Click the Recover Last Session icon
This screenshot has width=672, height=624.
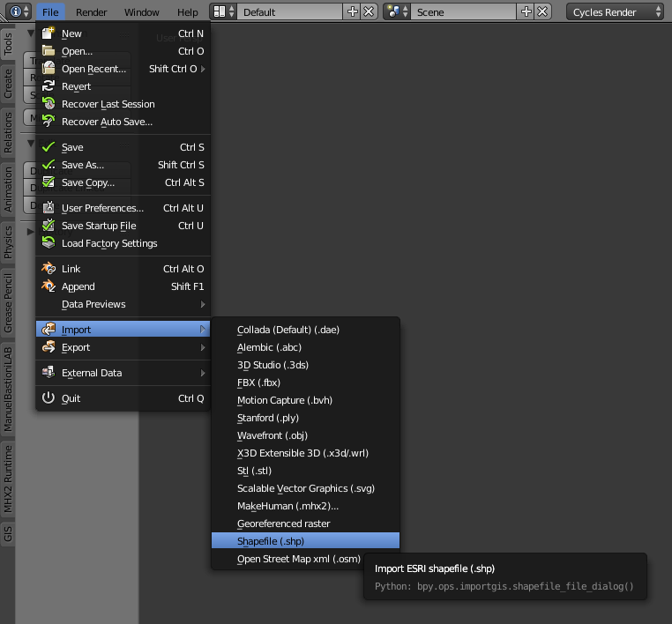pos(49,104)
